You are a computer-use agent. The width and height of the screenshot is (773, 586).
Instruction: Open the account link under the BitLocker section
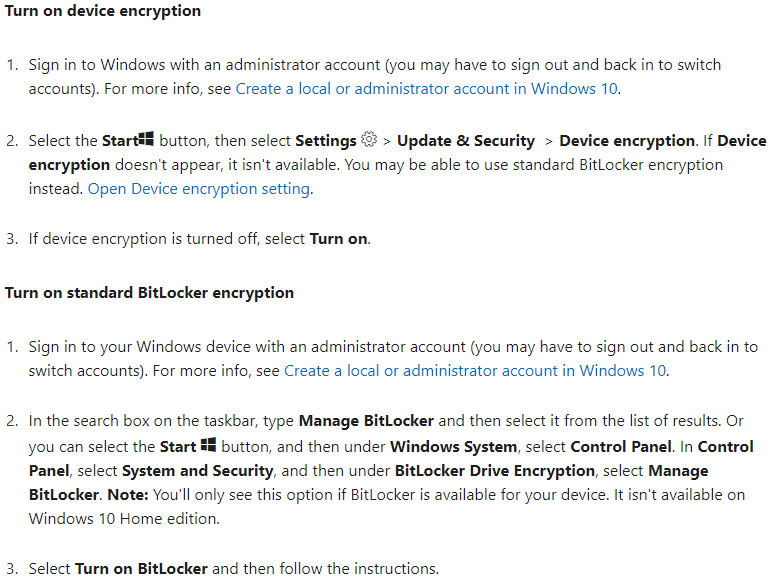click(x=475, y=371)
